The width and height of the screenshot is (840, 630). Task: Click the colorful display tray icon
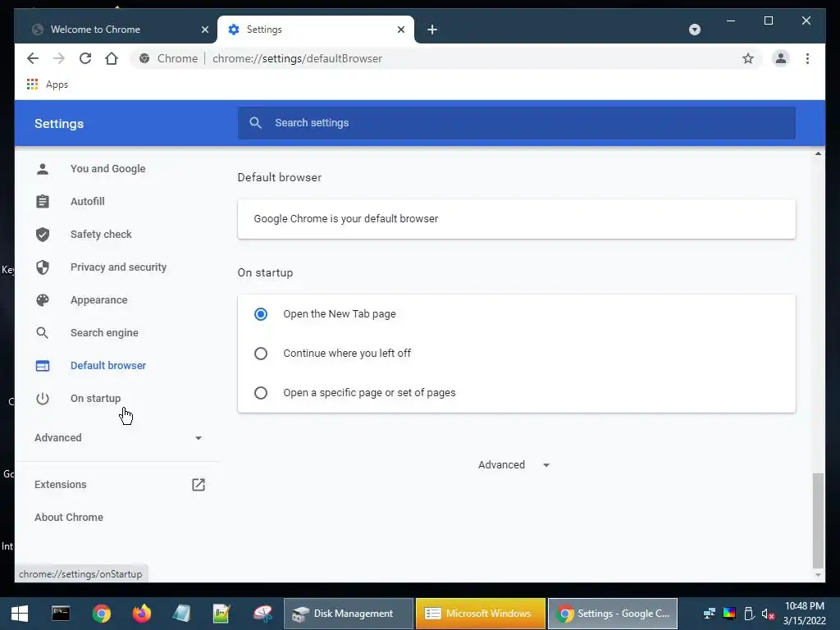point(729,614)
